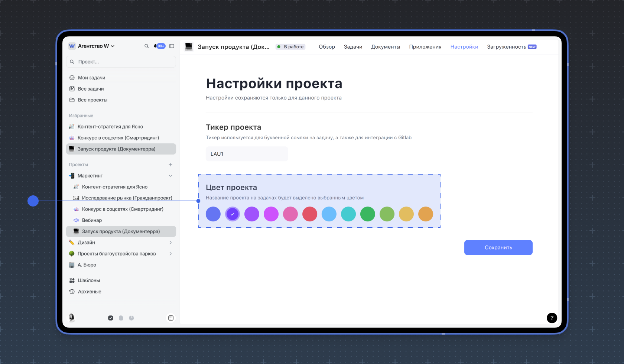Expand the Дизайн project group

click(x=170, y=243)
